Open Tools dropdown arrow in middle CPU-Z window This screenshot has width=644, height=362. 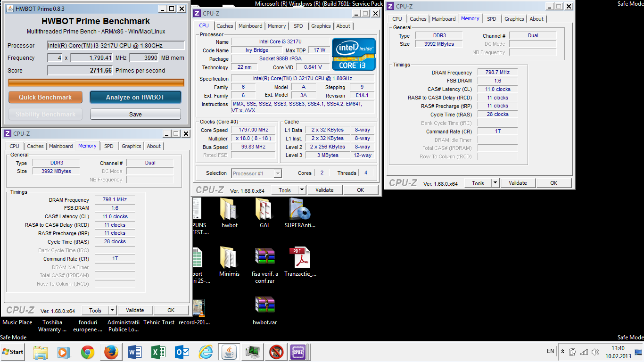tap(302, 190)
